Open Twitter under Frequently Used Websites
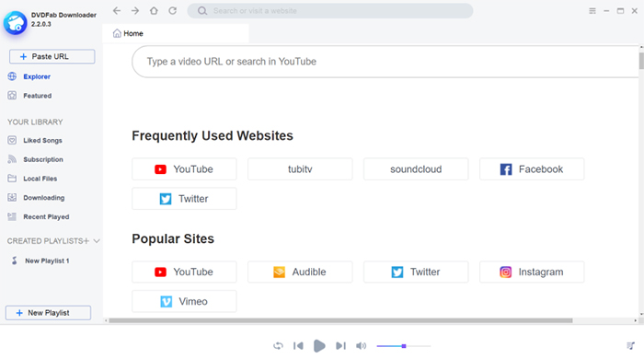The width and height of the screenshot is (644, 359). (184, 199)
